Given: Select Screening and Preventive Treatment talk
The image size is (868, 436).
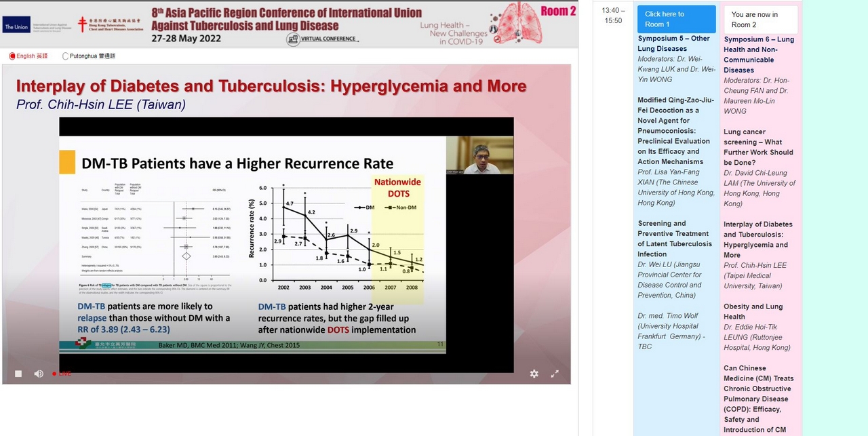Looking at the screenshot, I should click(674, 239).
